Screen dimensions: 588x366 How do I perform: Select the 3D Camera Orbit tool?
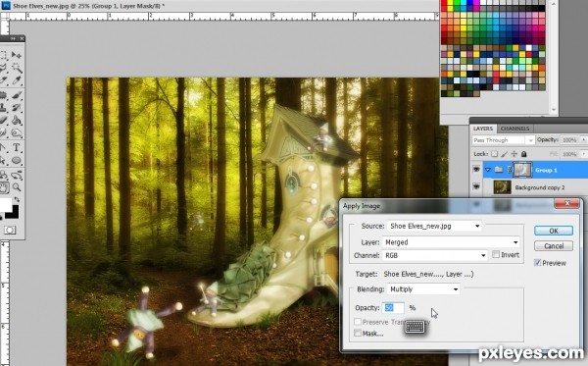click(x=16, y=175)
